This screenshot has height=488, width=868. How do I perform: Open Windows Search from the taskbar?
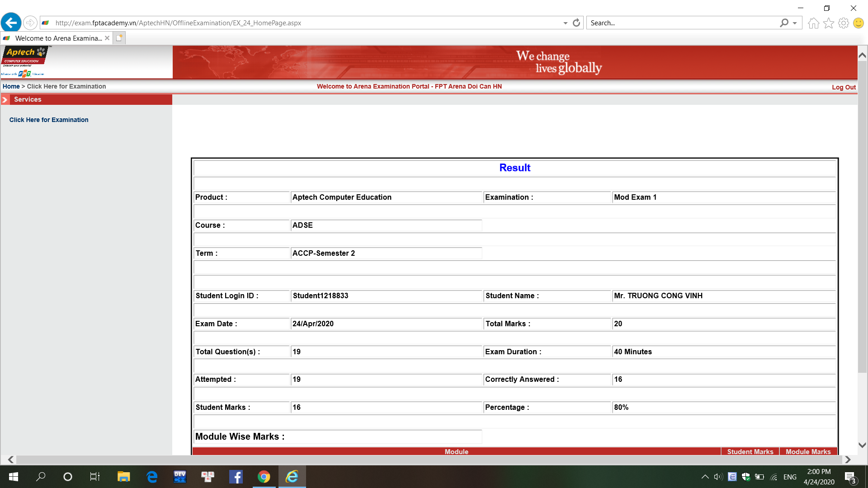41,477
